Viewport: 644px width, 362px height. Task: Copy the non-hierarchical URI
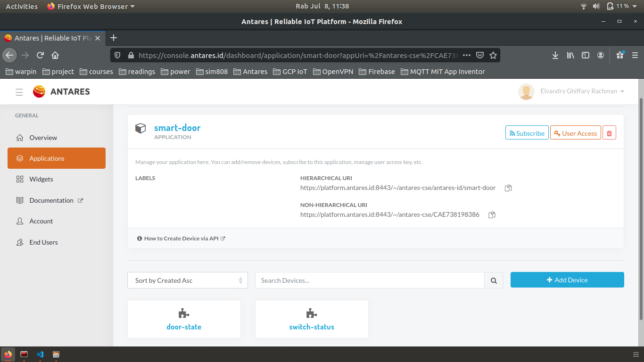point(492,215)
